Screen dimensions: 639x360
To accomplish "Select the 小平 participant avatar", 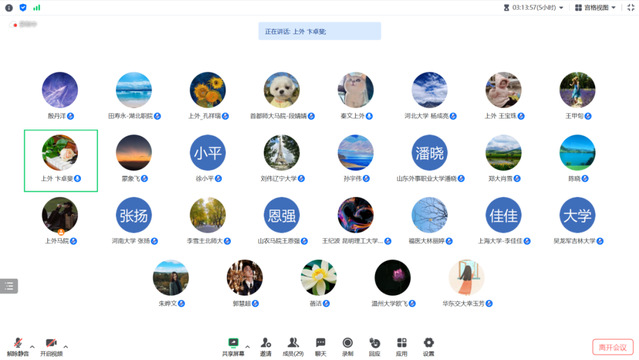I will coord(208,153).
